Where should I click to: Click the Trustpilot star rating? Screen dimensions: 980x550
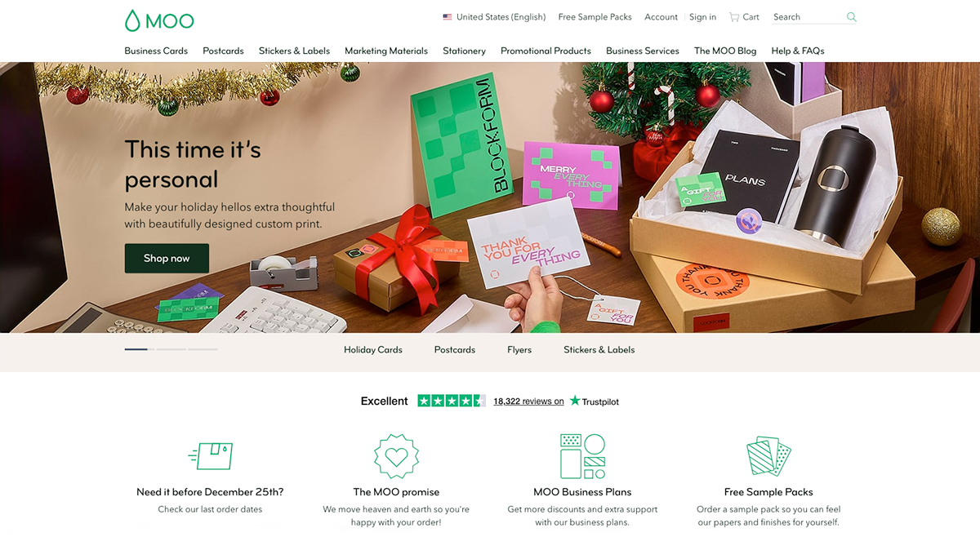452,401
